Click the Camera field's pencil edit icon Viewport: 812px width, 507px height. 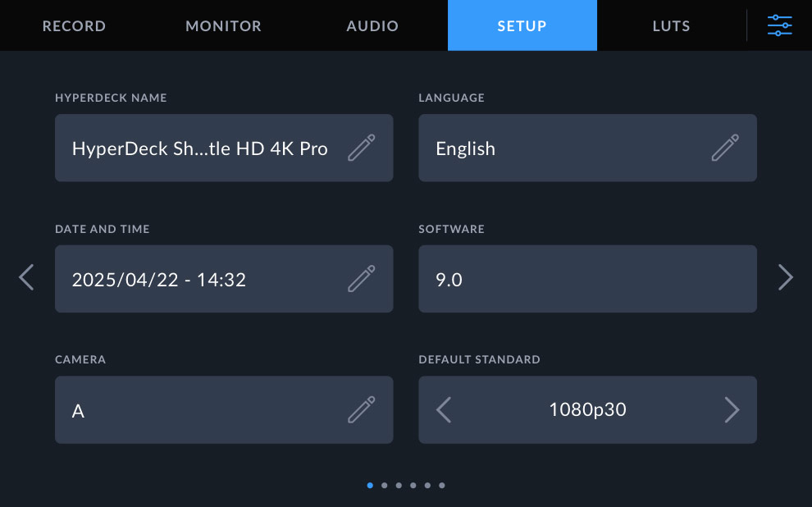coord(362,409)
